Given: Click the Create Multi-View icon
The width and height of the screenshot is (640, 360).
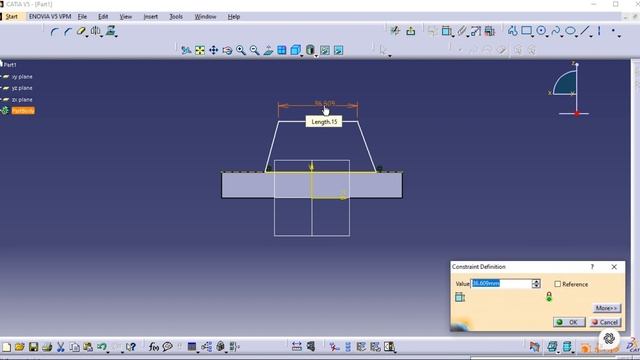Looking at the screenshot, I should coord(282,50).
